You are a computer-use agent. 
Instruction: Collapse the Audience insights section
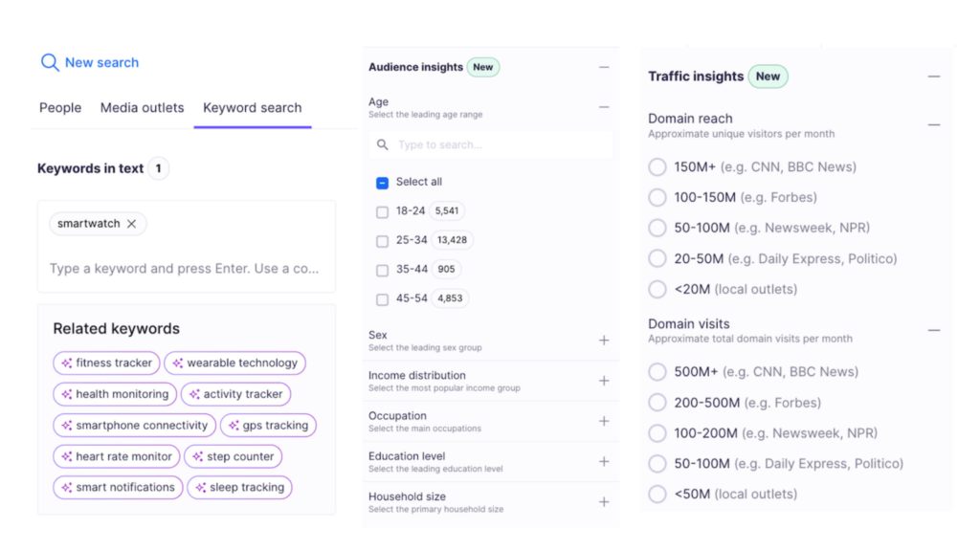coord(604,68)
